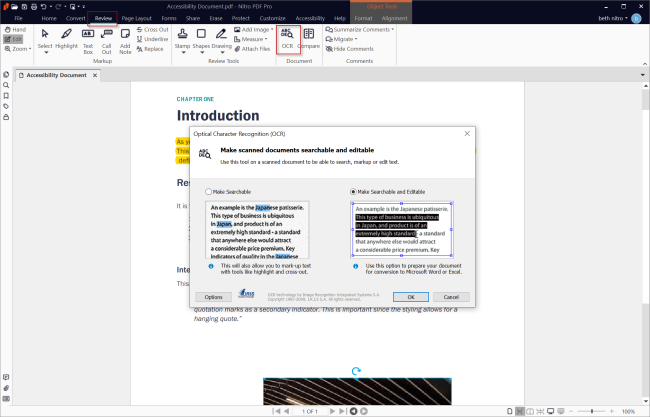Select Make Searchable and Editable option

tap(354, 192)
